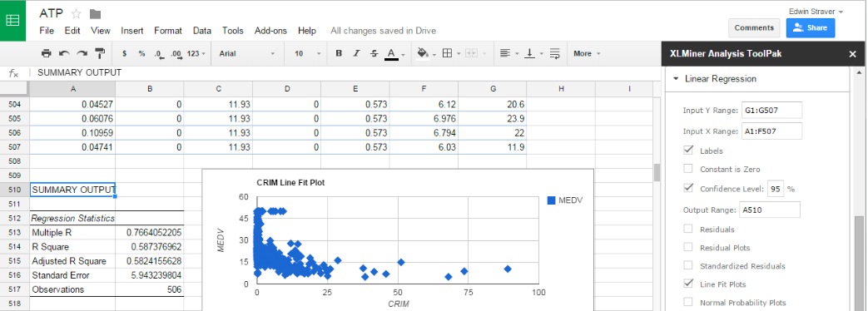Enable the Residuals checkbox
This screenshot has height=311, width=868.
click(x=688, y=230)
